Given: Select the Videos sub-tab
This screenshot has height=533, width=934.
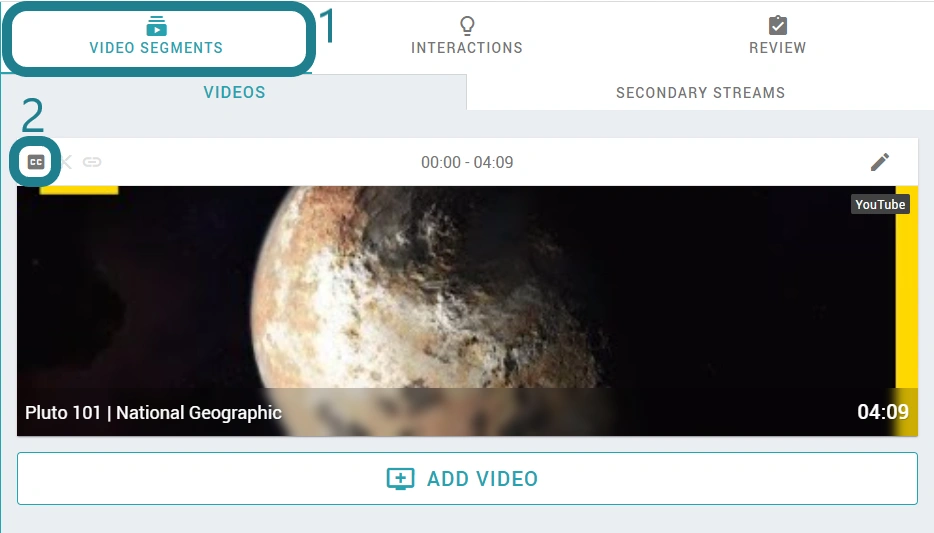Looking at the screenshot, I should tap(234, 92).
